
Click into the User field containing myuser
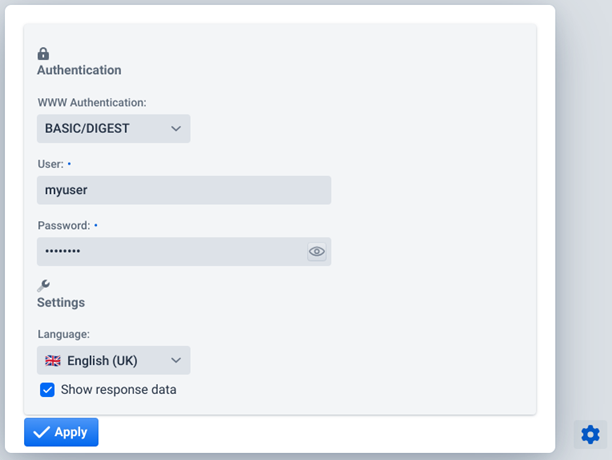184,190
